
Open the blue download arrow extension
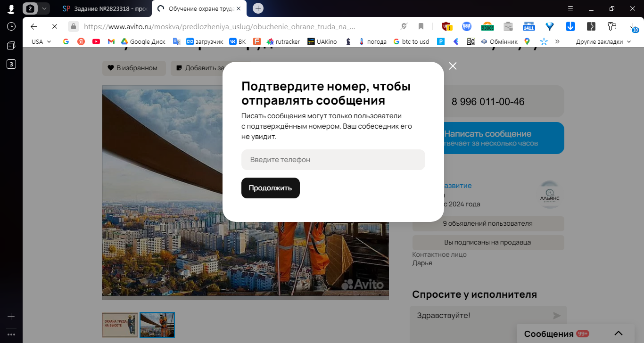(570, 26)
